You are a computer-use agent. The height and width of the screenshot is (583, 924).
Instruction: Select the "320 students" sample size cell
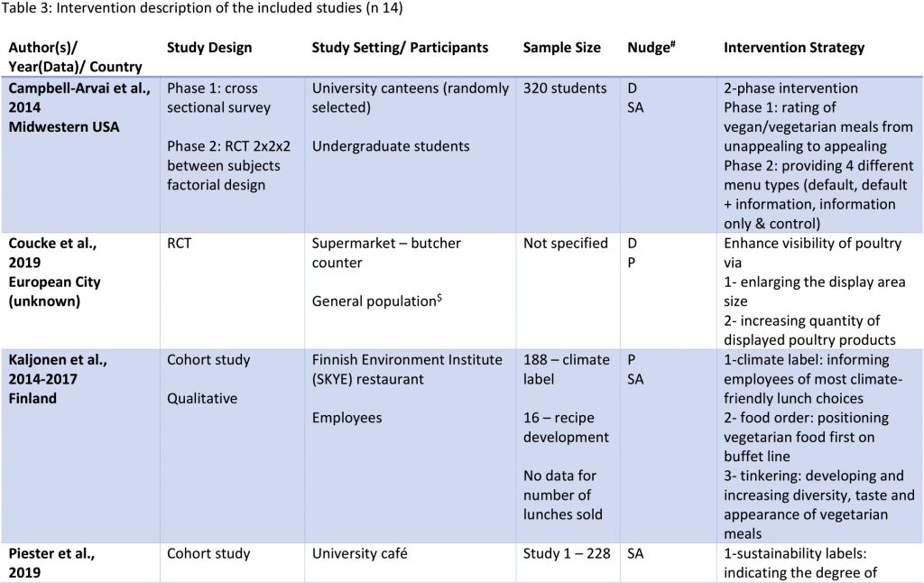click(565, 88)
